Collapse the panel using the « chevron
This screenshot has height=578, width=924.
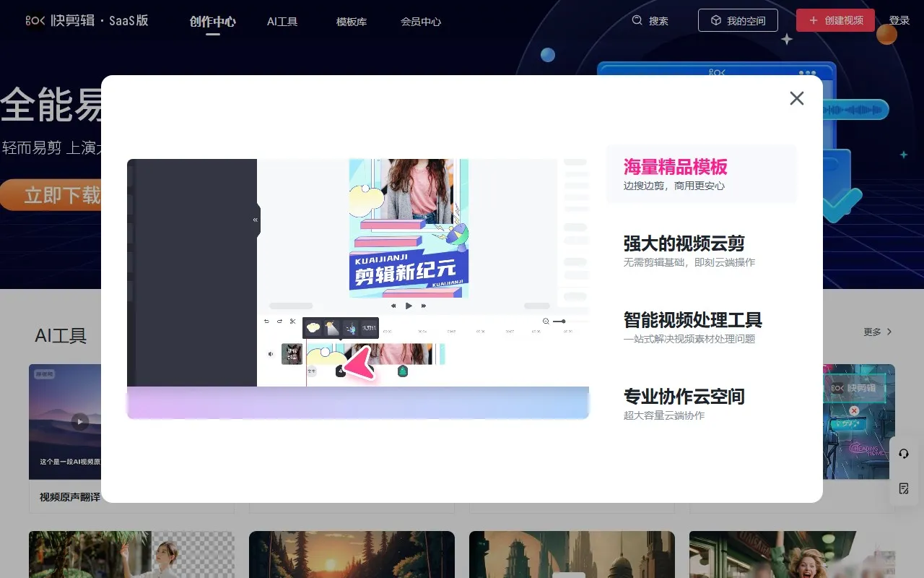pos(255,220)
